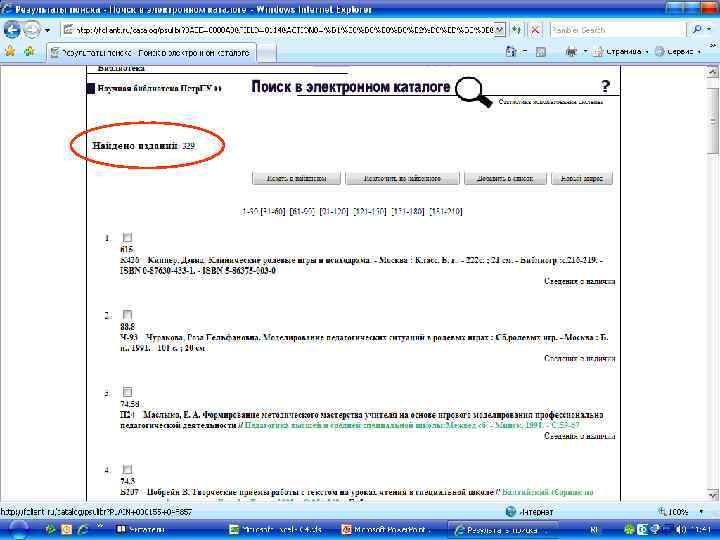Image resolution: width=720 pixels, height=540 pixels.
Task: Switch to the Microsoft Excel taskbar button
Action: click(279, 530)
